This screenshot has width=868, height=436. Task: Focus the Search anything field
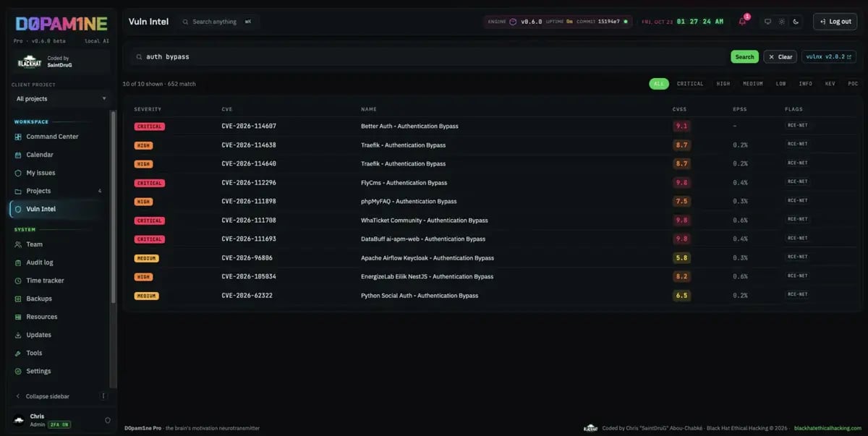click(x=218, y=22)
